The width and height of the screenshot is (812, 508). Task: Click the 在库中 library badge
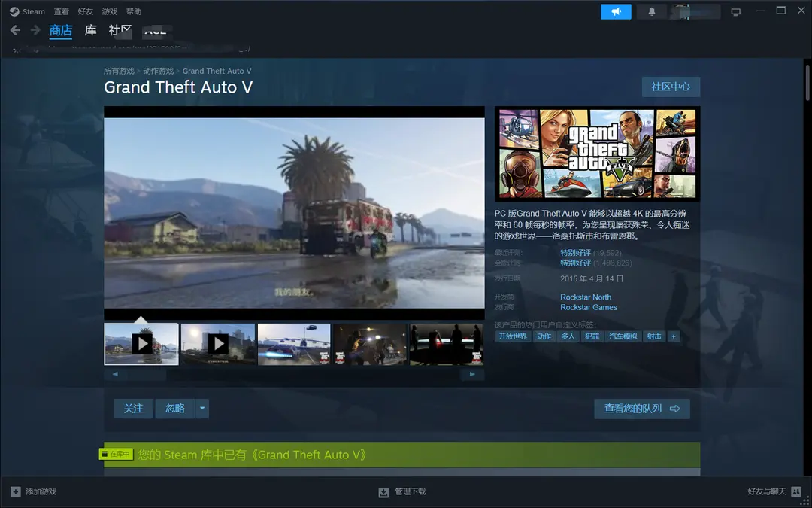pos(116,454)
